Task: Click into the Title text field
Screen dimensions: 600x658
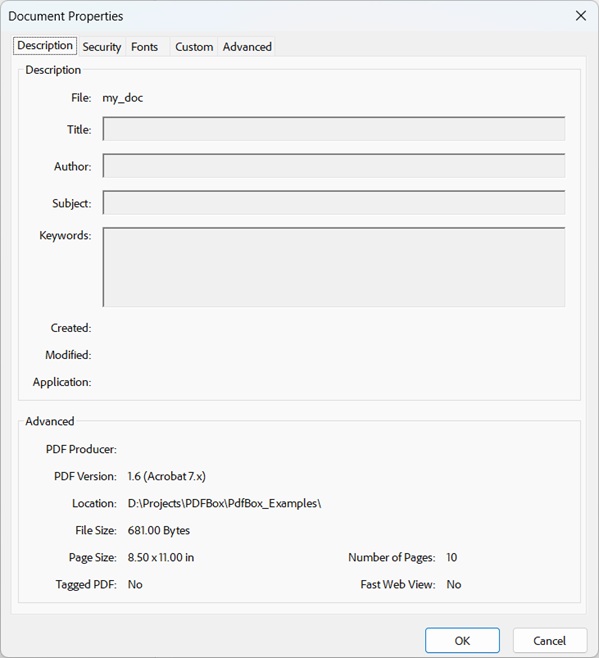Action: click(x=333, y=129)
